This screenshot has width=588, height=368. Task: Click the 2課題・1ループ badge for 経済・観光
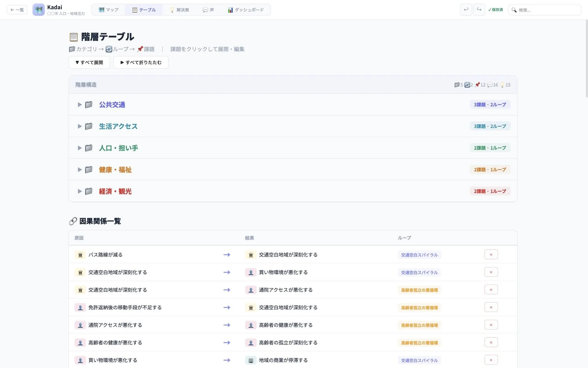tap(490, 191)
